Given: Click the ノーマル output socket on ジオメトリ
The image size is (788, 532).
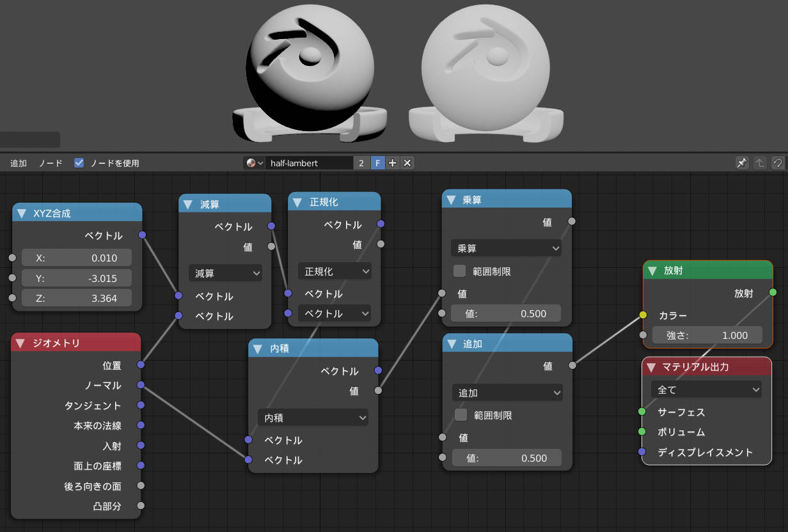Looking at the screenshot, I should pyautogui.click(x=141, y=385).
